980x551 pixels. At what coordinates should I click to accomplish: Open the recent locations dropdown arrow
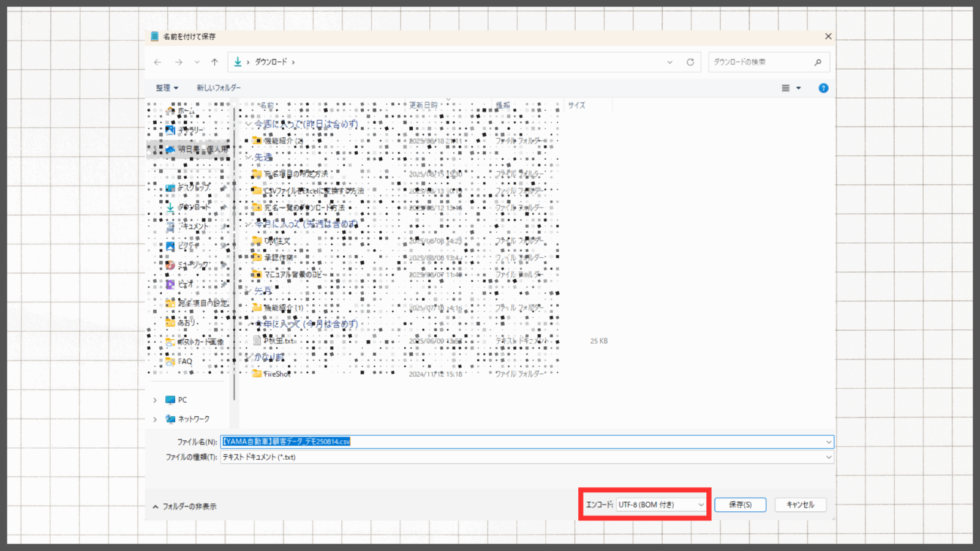[x=197, y=62]
